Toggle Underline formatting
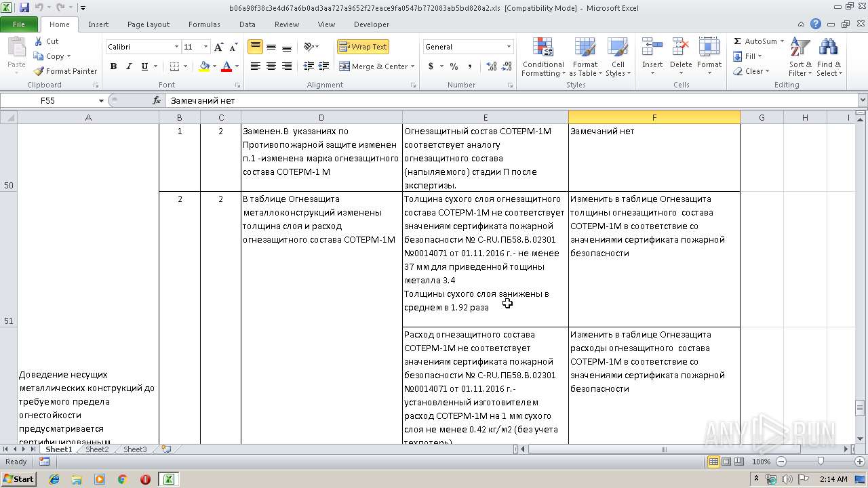 click(x=144, y=66)
